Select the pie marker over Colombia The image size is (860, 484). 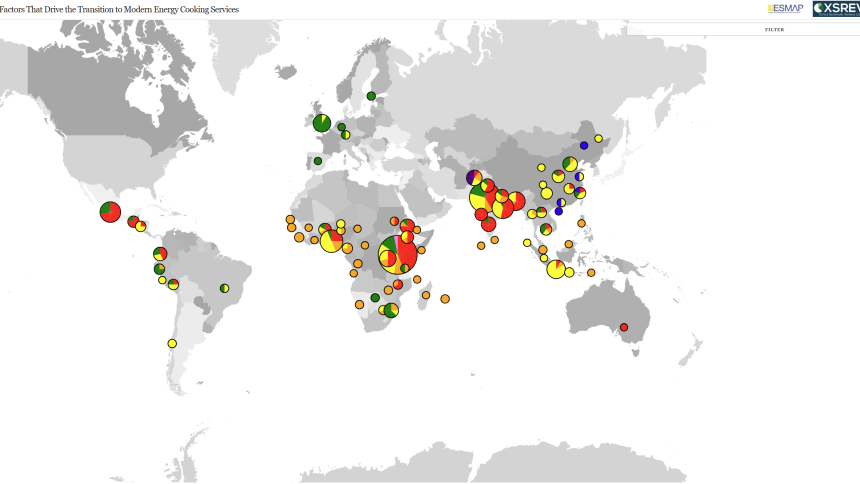160,254
